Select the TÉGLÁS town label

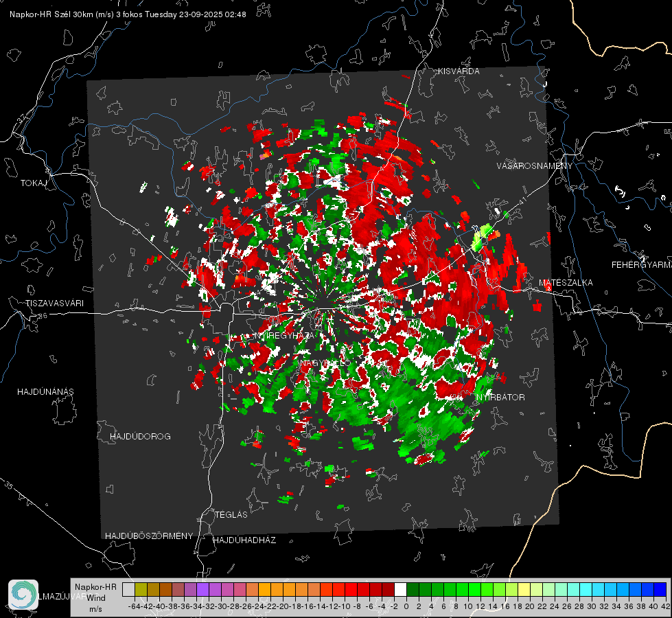tap(231, 515)
